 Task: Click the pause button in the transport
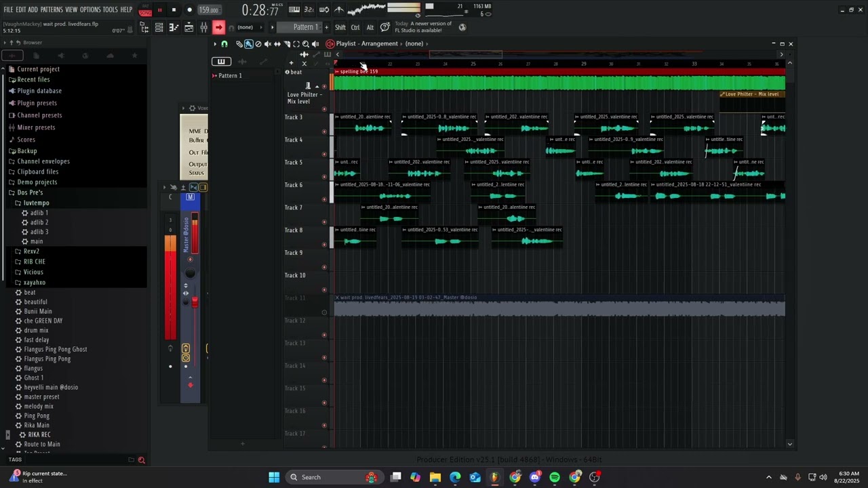click(x=159, y=10)
